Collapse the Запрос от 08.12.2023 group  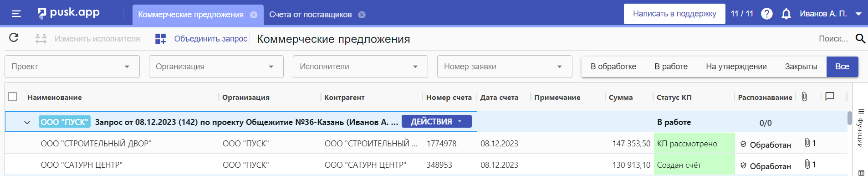[27, 122]
